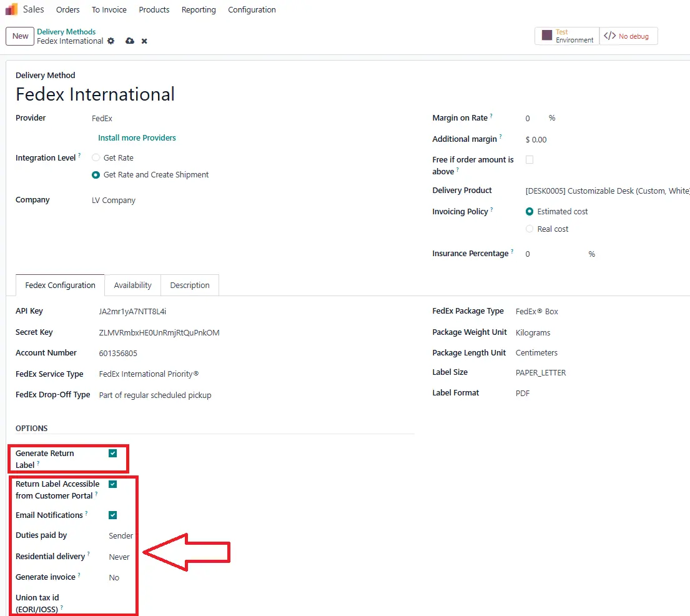Click the New button

20,36
